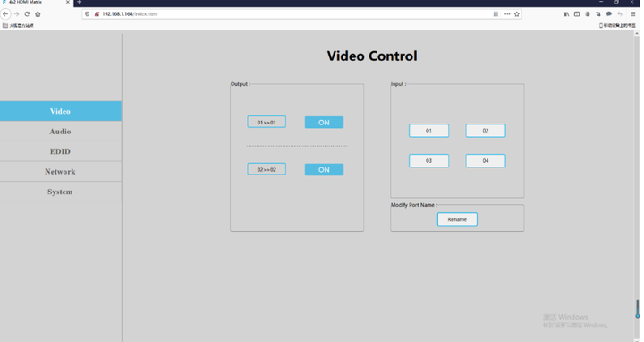Open the browser home page
This screenshot has height=342, width=644.
point(38,14)
